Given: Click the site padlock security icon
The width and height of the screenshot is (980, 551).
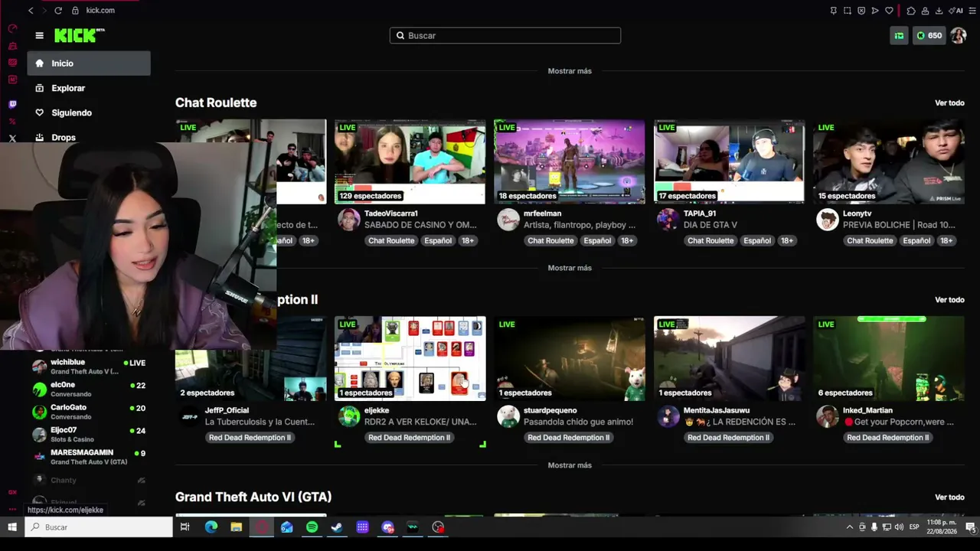Looking at the screenshot, I should point(75,11).
